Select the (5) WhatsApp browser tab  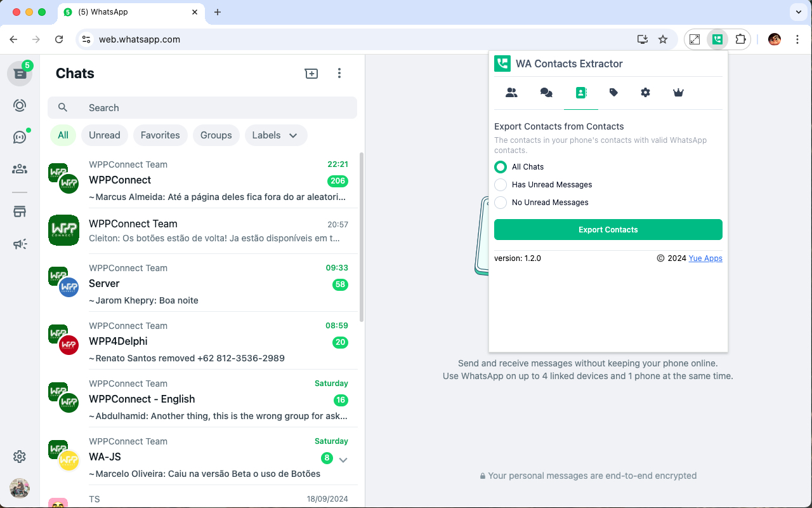(x=131, y=12)
